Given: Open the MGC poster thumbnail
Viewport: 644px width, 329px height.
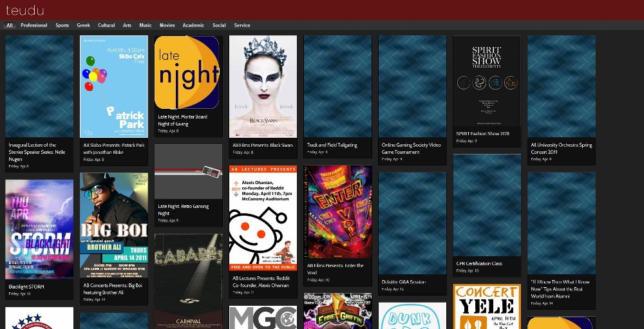Looking at the screenshot, I should coord(263,317).
